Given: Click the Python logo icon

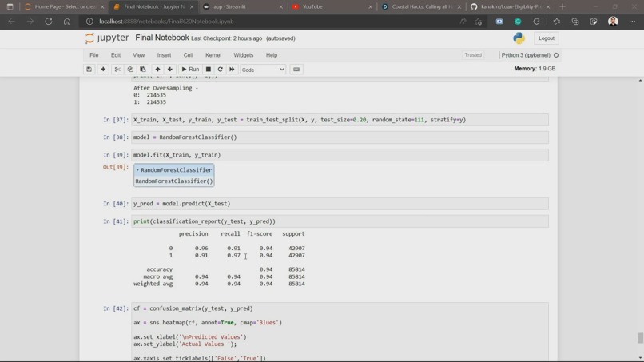Looking at the screenshot, I should 519,38.
